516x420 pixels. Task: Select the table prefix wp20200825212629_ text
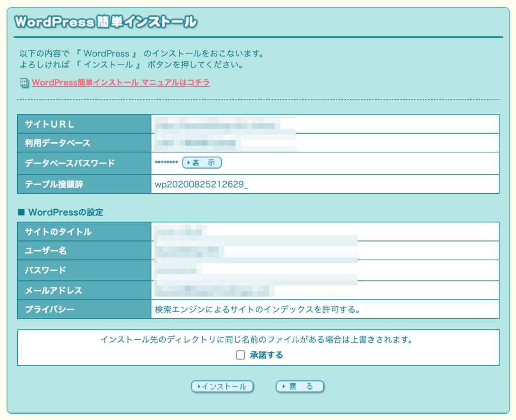[202, 184]
